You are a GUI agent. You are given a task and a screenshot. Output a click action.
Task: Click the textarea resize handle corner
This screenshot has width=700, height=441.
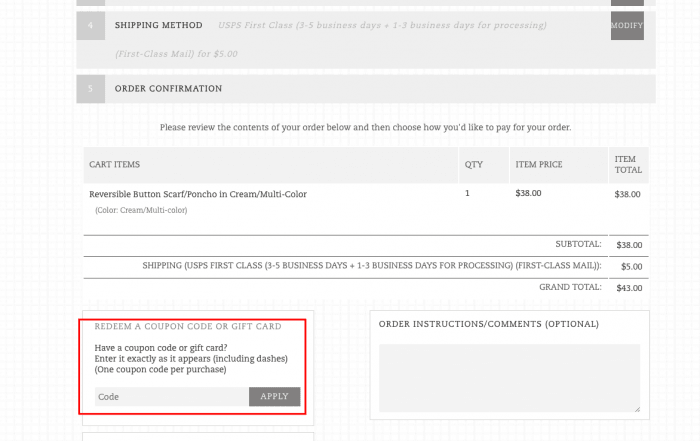pyautogui.click(x=636, y=409)
